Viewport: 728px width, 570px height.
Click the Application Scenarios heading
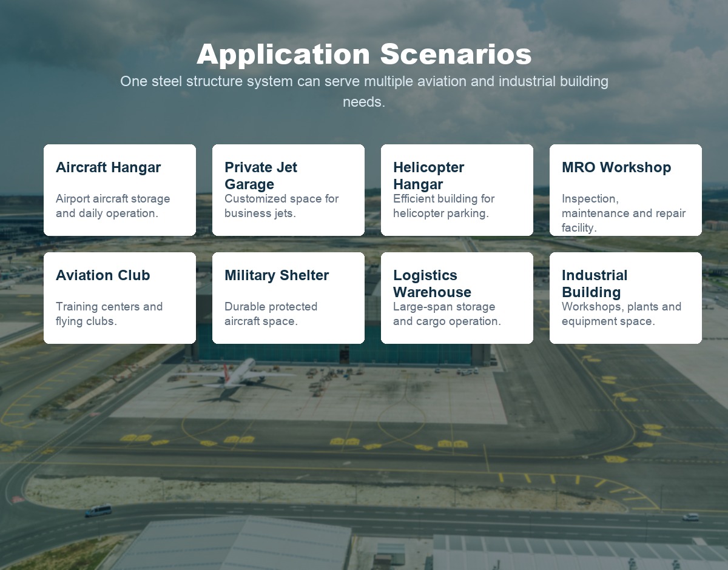pyautogui.click(x=364, y=54)
